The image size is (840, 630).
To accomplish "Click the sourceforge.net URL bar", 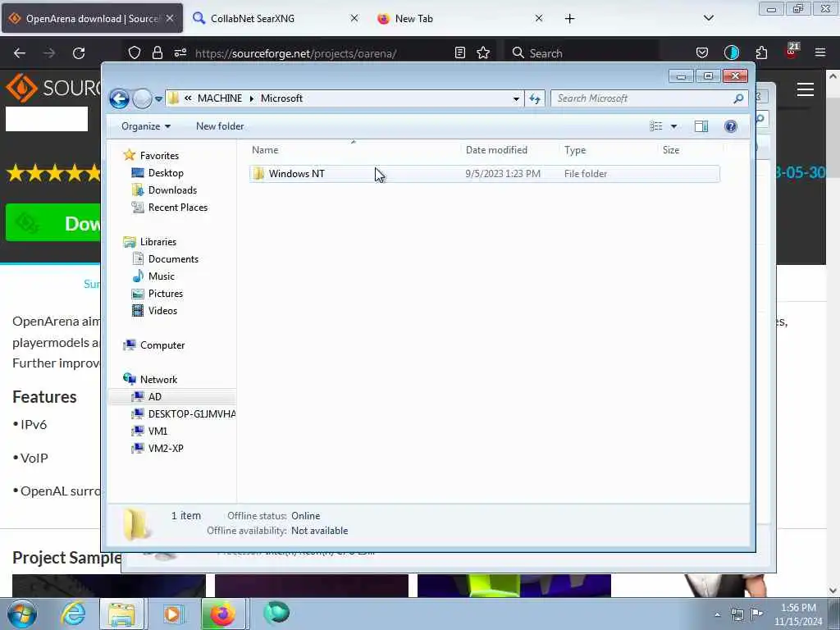I will pyautogui.click(x=295, y=53).
